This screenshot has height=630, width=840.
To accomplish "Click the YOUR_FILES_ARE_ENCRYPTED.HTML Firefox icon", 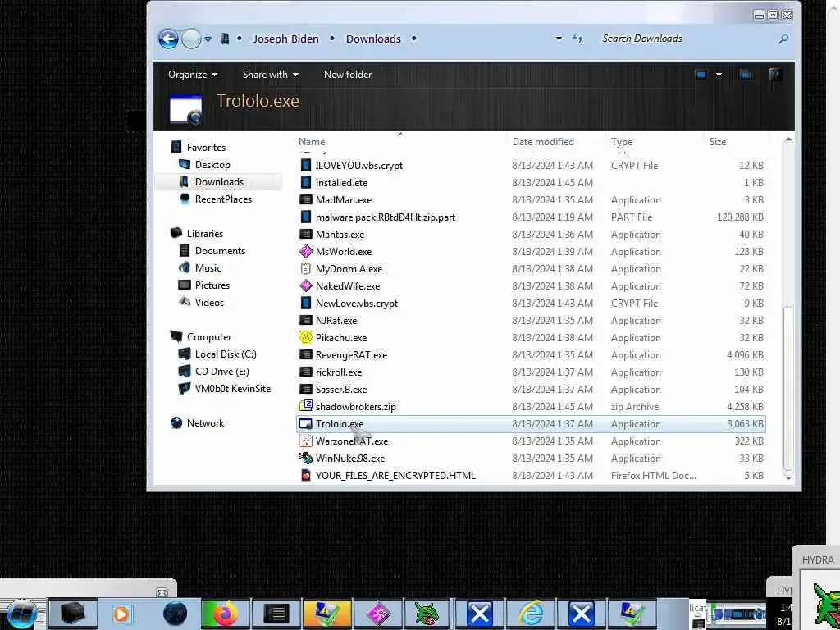I will pyautogui.click(x=305, y=475).
